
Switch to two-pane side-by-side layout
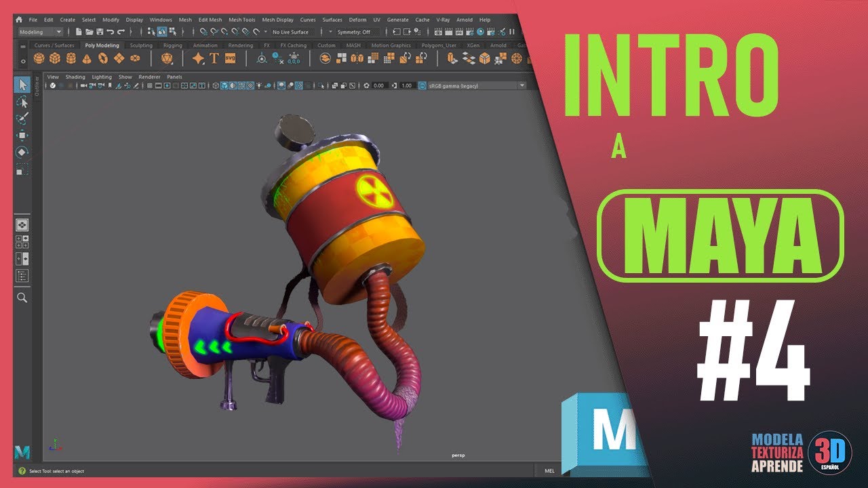(22, 259)
